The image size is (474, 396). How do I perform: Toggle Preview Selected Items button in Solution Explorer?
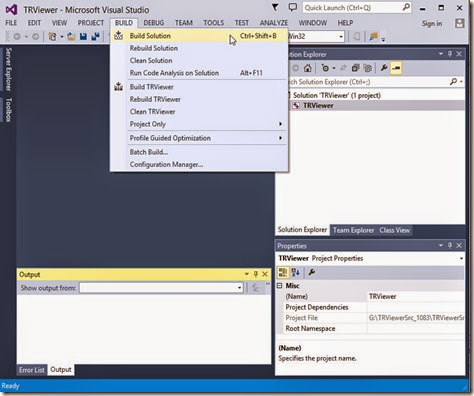pyautogui.click(x=396, y=68)
